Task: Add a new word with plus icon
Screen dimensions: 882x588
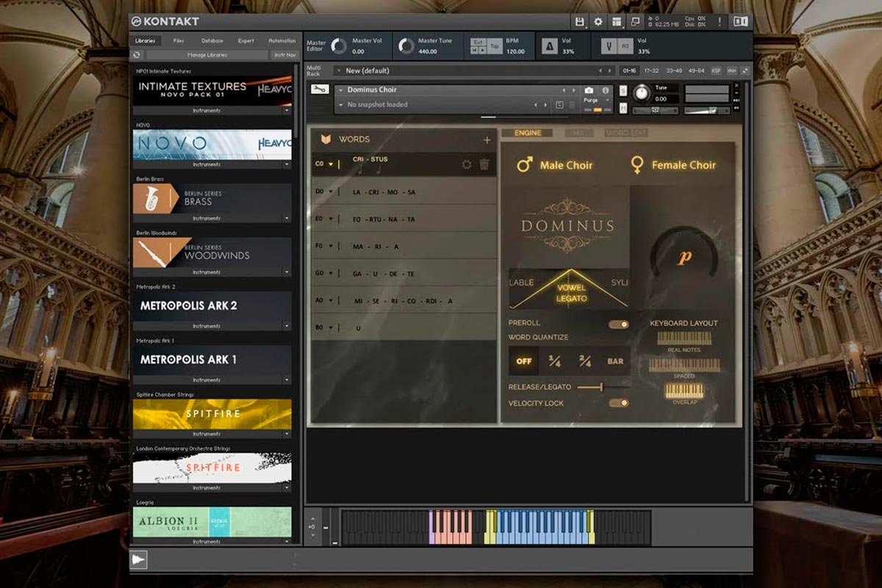Action: (487, 140)
